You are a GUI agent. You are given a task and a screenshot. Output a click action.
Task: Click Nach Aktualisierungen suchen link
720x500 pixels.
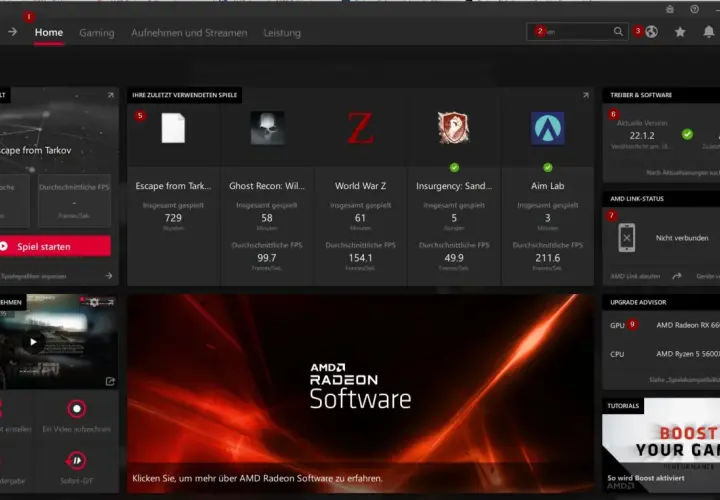683,173
